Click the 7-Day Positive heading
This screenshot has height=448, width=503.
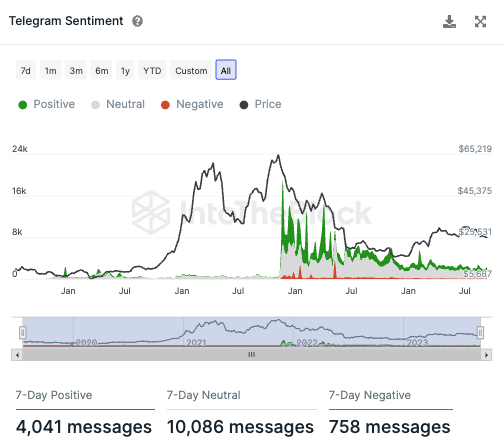click(x=54, y=395)
